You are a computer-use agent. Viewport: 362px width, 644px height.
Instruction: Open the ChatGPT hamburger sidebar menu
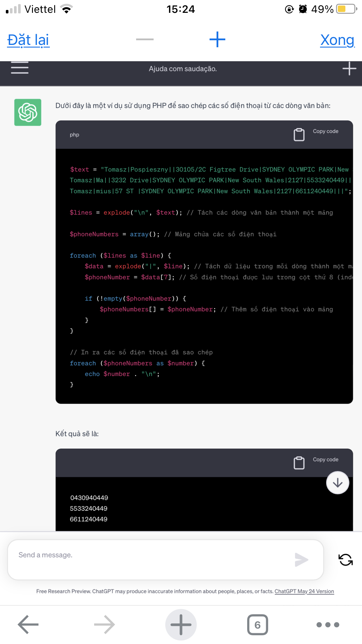[x=20, y=68]
